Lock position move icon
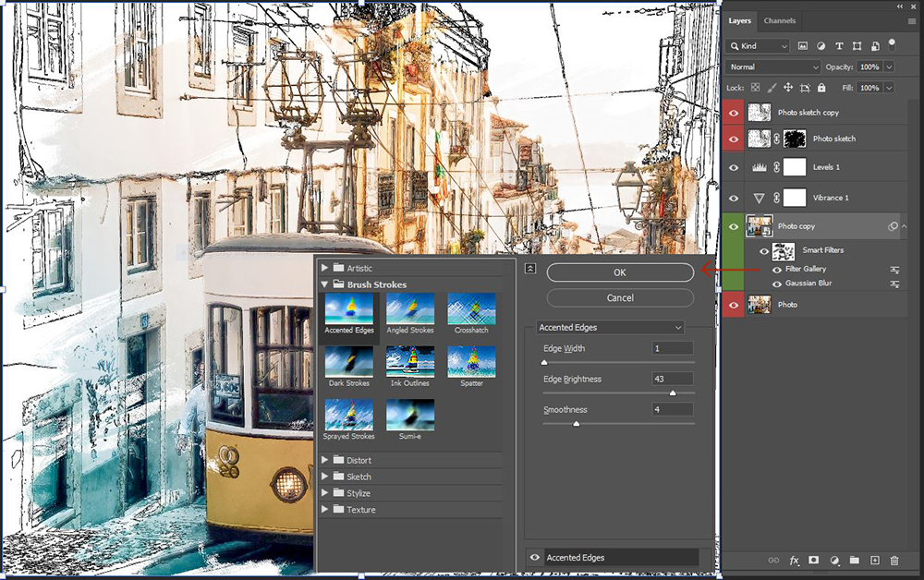The width and height of the screenshot is (924, 580). (788, 88)
